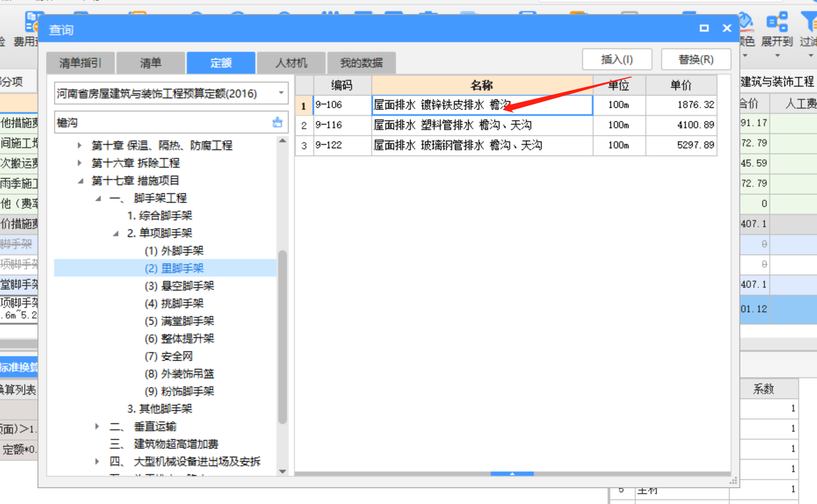Maximize the 查询 dialog window
Screen dimensions: 817x504
click(x=705, y=28)
